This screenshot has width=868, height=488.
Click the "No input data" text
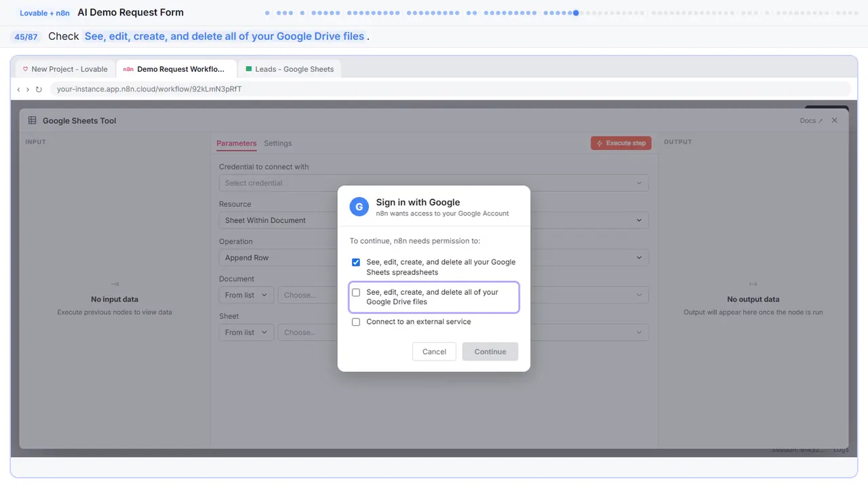tap(115, 299)
